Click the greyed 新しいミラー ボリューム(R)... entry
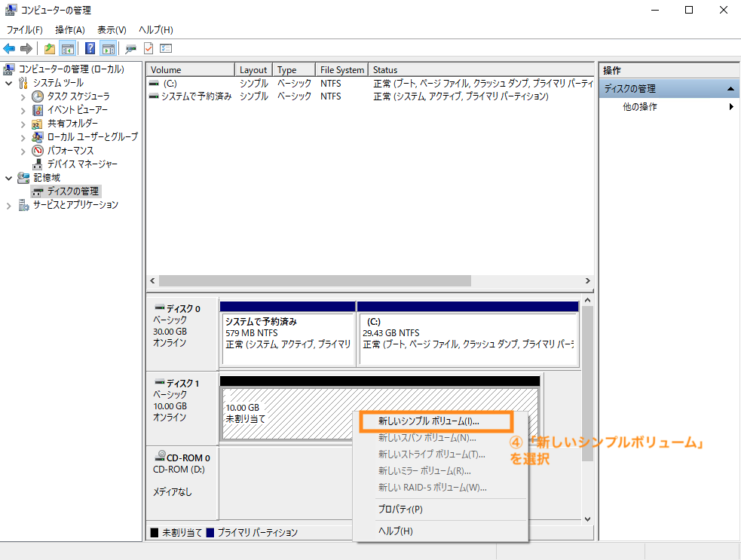The width and height of the screenshot is (741, 560). (440, 470)
